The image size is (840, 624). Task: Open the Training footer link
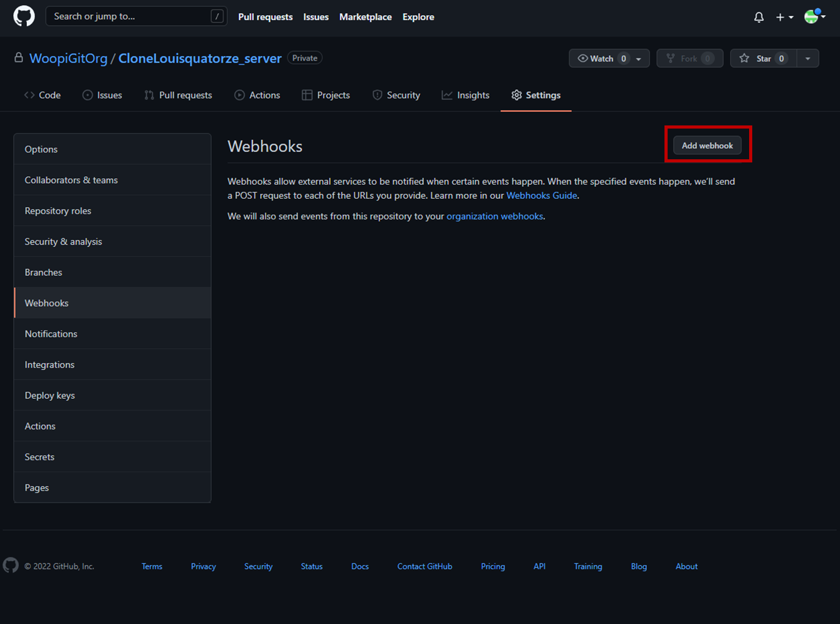click(588, 566)
